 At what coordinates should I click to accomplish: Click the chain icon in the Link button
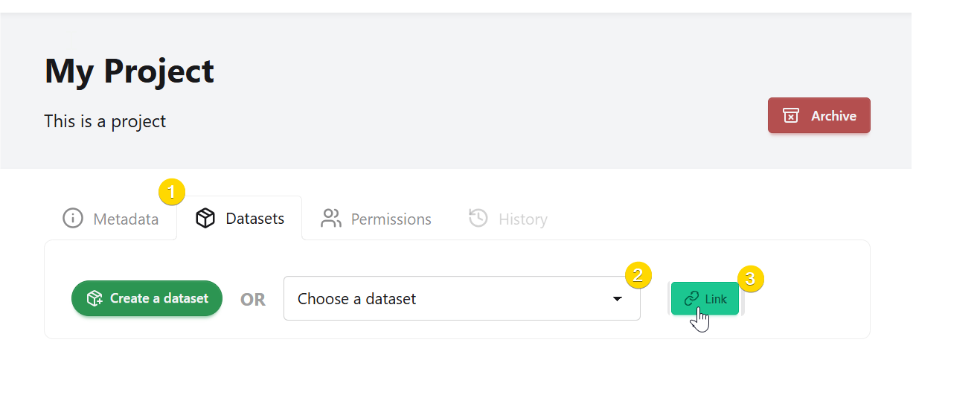click(691, 298)
